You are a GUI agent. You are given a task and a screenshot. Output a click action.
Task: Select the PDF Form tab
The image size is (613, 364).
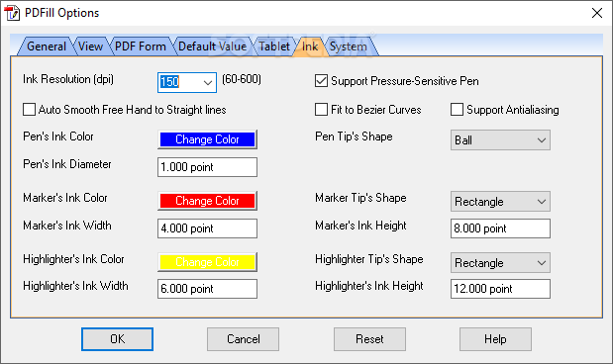[x=141, y=46]
